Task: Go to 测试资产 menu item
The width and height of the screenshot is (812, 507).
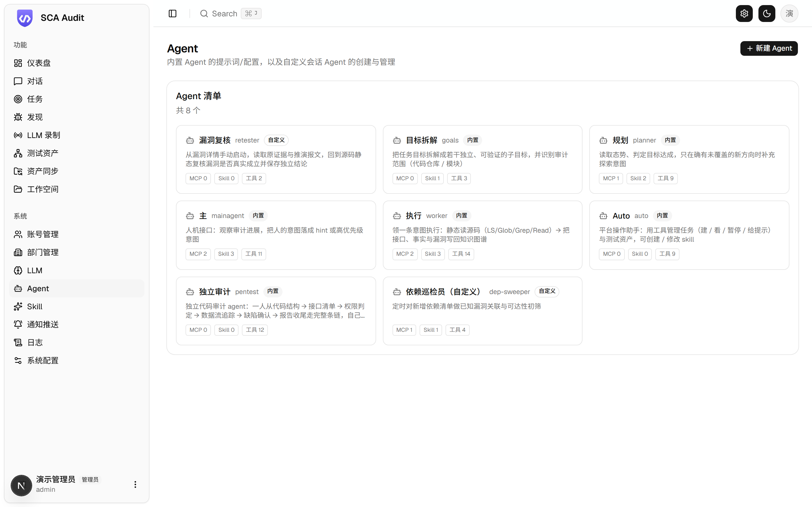Action: pyautogui.click(x=76, y=153)
